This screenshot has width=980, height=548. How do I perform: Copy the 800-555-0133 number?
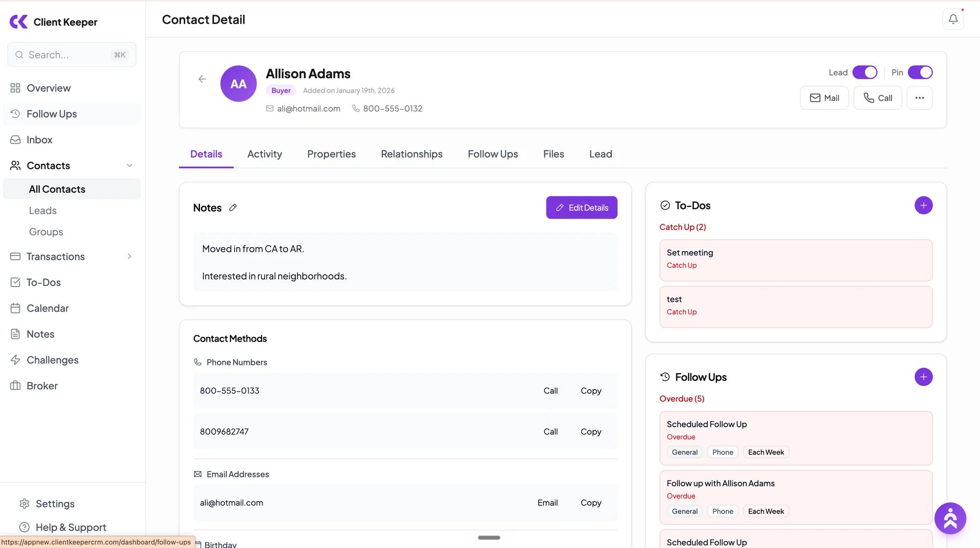[591, 391]
